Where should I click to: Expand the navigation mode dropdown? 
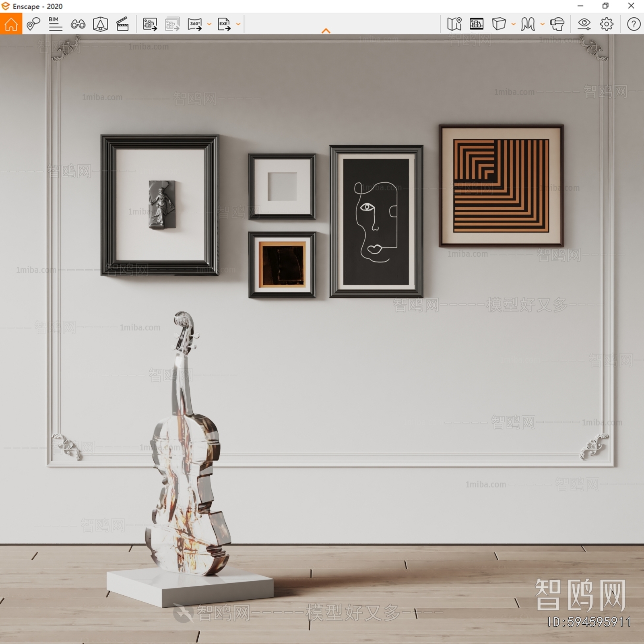click(x=543, y=24)
